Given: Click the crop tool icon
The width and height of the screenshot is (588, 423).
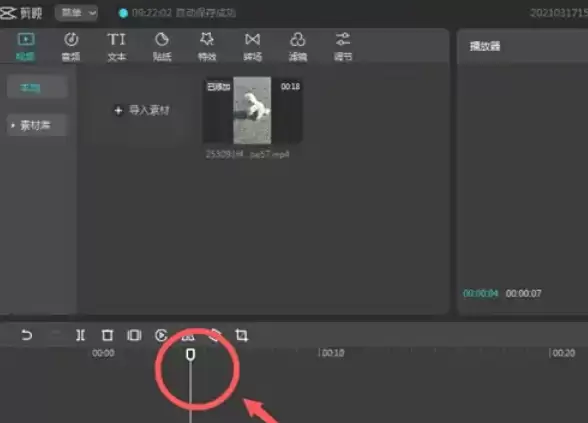Looking at the screenshot, I should [x=241, y=335].
